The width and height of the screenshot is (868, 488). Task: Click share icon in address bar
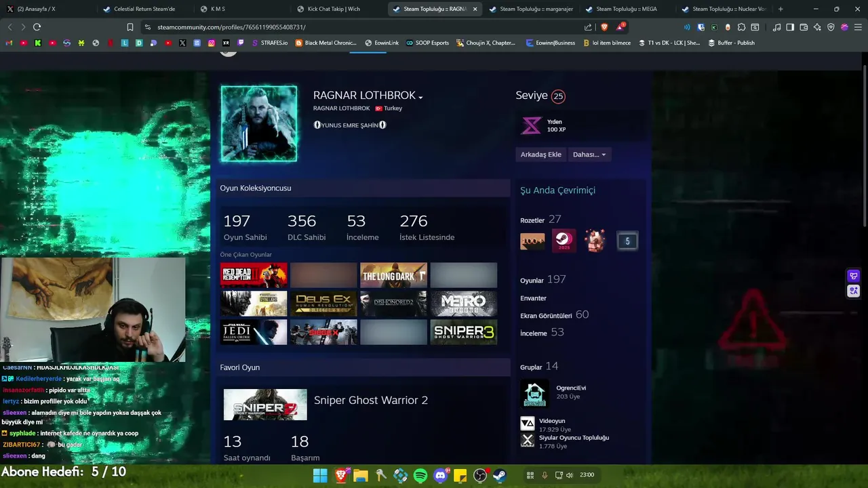pyautogui.click(x=588, y=27)
